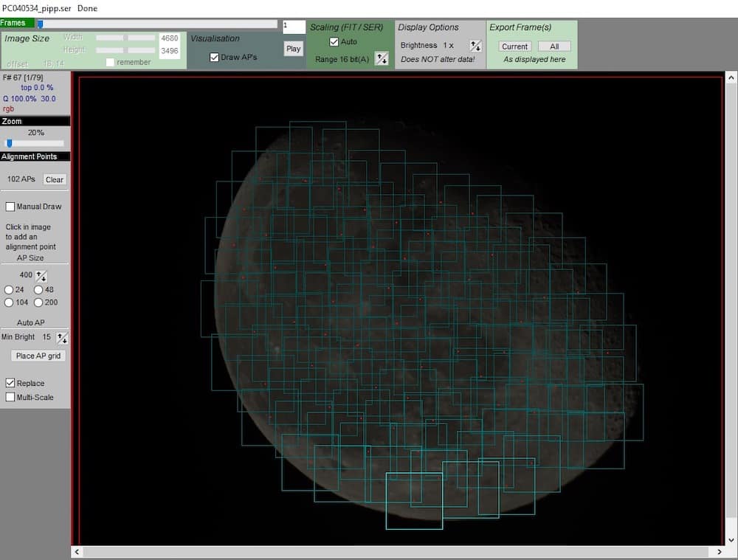Click the 'As displayed here' caption

pos(534,59)
